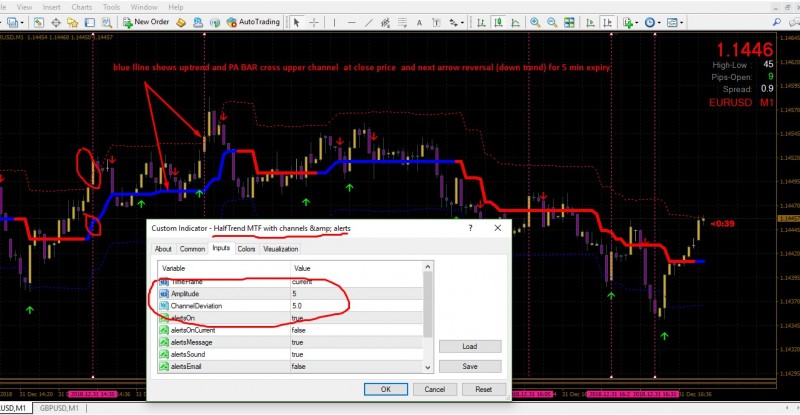Click the inputs list scroll-down arrow
Screen dimensions: 800x415
pyautogui.click(x=428, y=367)
